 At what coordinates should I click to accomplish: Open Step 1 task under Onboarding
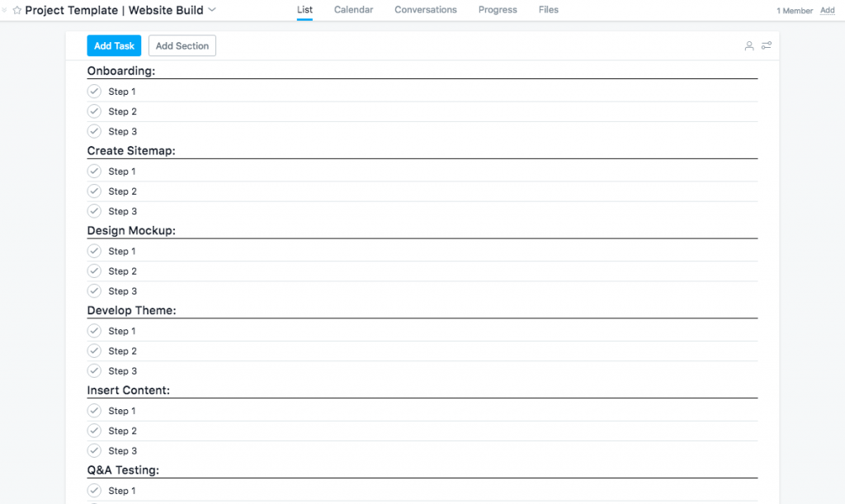[x=123, y=91]
